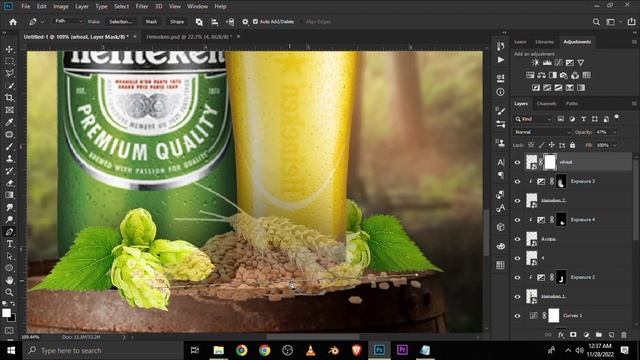This screenshot has width=640, height=360.
Task: Hide the Exposure 3 layer
Action: [x=518, y=182]
